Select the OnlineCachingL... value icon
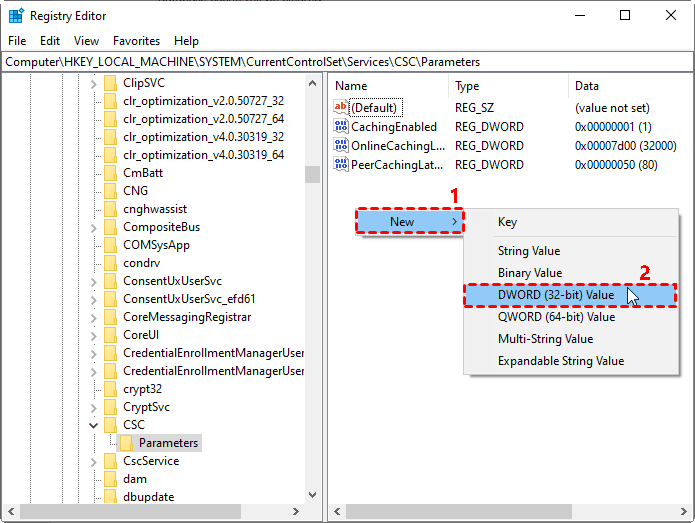Image resolution: width=695 pixels, height=523 pixels. [x=341, y=146]
